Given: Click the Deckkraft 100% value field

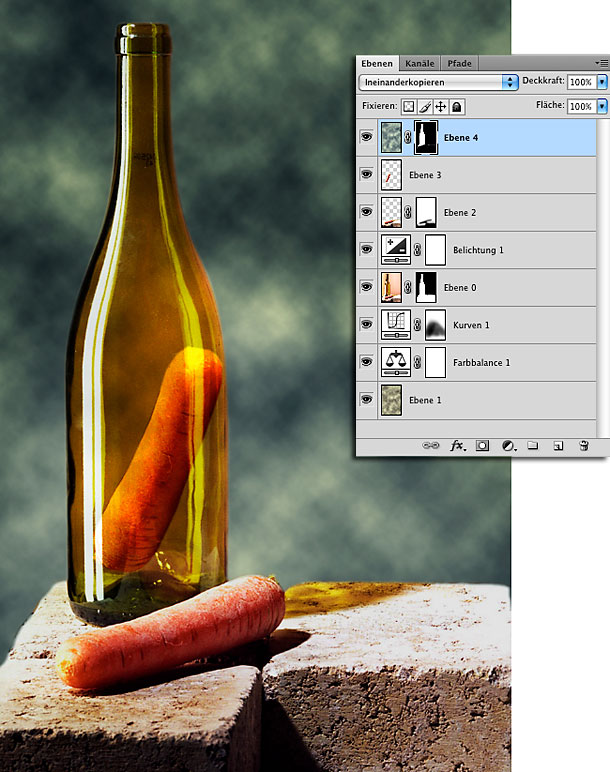Looking at the screenshot, I should click(x=581, y=82).
